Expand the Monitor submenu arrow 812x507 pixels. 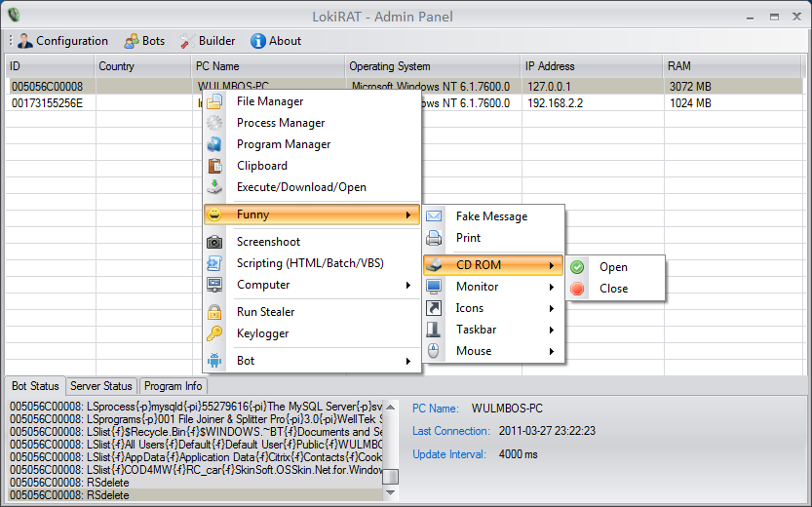552,287
